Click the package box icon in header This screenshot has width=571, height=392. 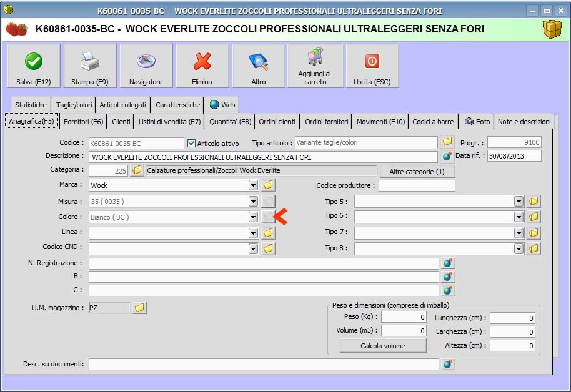552,29
